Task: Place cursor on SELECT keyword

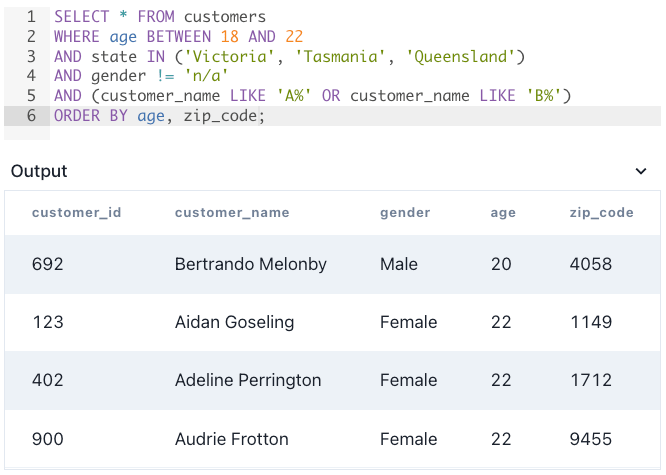Action: [x=82, y=17]
